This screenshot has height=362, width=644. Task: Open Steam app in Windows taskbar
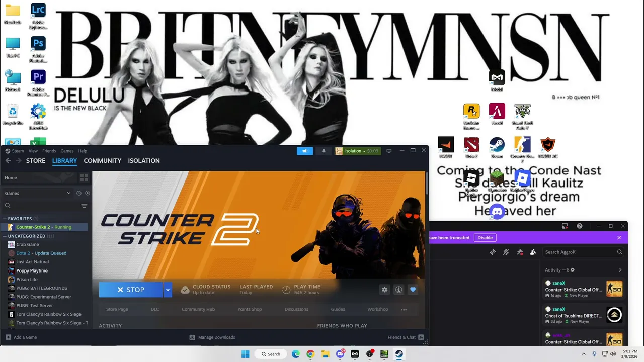click(x=399, y=354)
